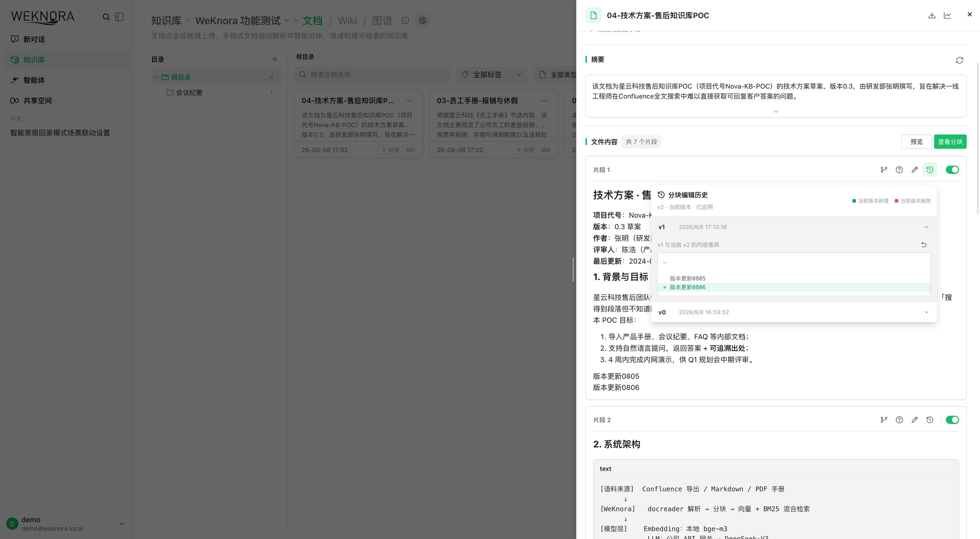Click the v0 timestamp 2026/8/6 16:59:52
The image size is (980, 539).
coord(703,312)
